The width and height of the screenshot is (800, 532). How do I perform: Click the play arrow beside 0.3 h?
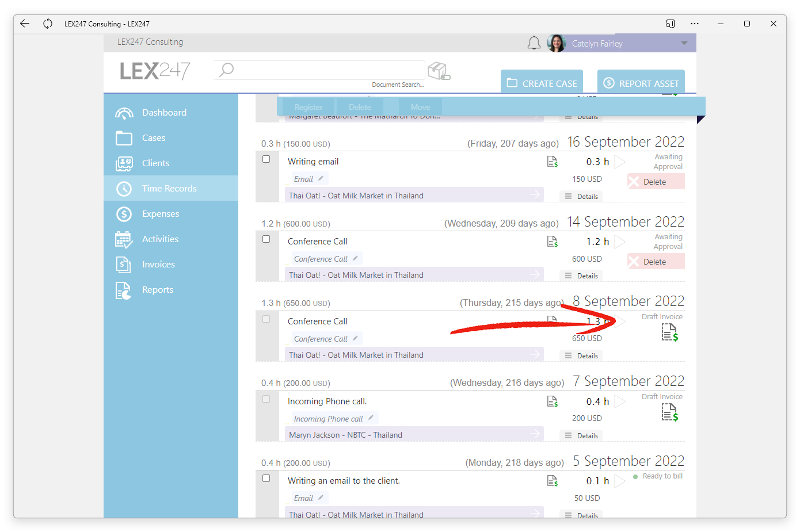pos(620,162)
